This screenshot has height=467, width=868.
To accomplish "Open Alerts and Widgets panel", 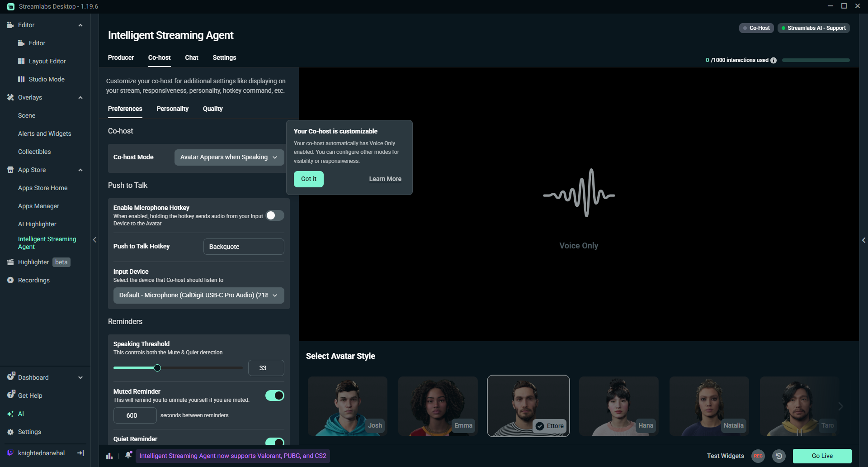I will tap(44, 133).
